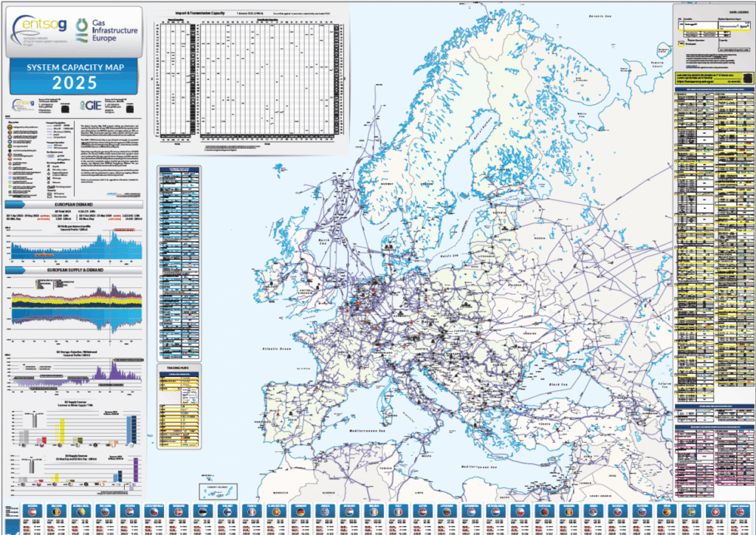Select the Germany flag in the bottom row
The height and width of the screenshot is (535, 756).
point(301,511)
